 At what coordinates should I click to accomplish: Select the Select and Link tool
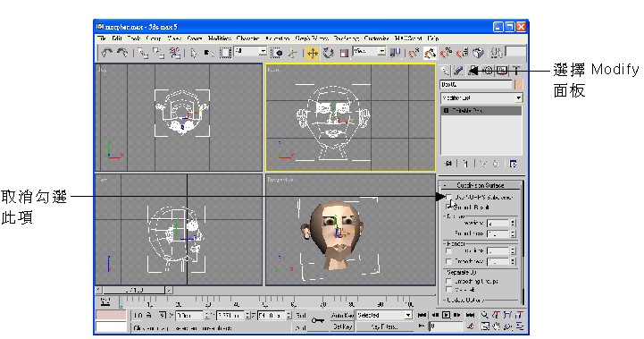[143, 53]
